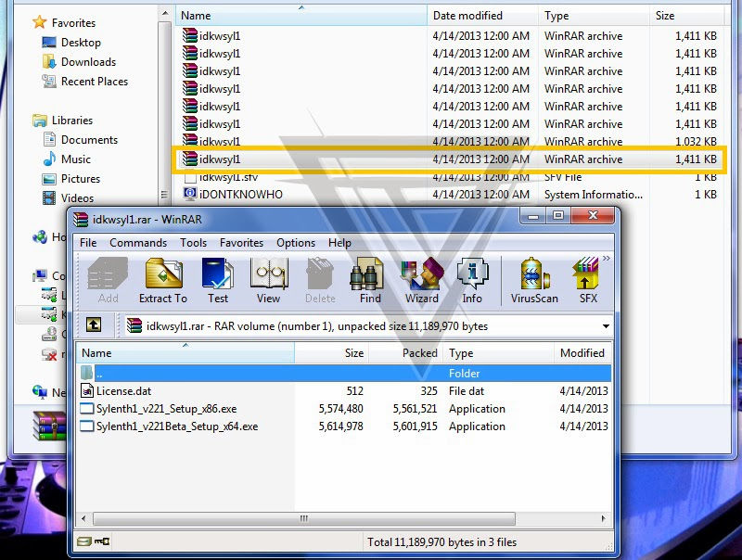
Task: Click the Add toolbar icon
Action: (x=108, y=281)
